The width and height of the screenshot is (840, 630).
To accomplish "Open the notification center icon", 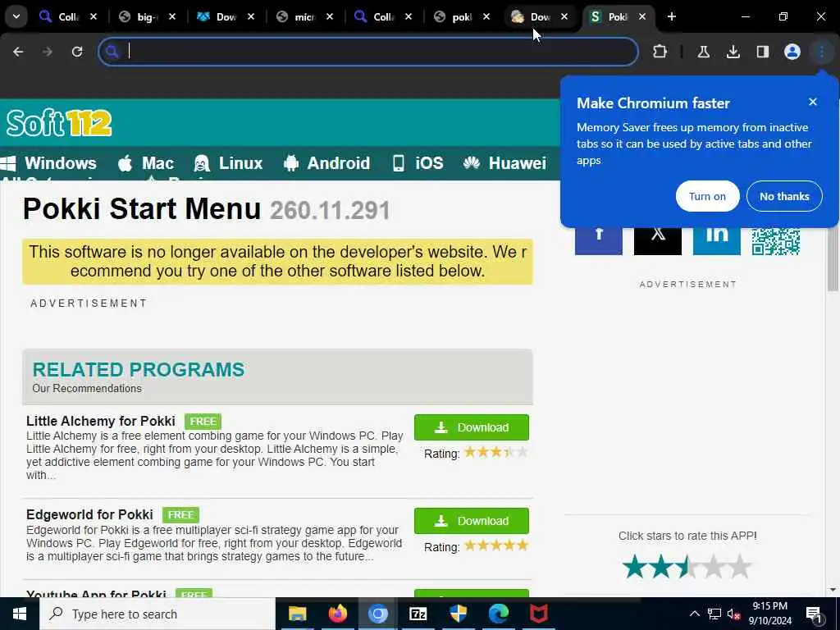I will (x=814, y=614).
